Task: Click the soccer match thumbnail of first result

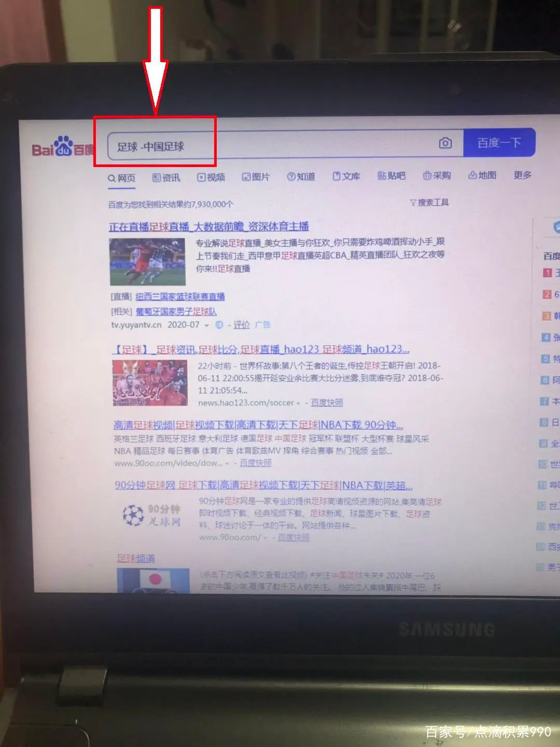Action: pos(147,261)
